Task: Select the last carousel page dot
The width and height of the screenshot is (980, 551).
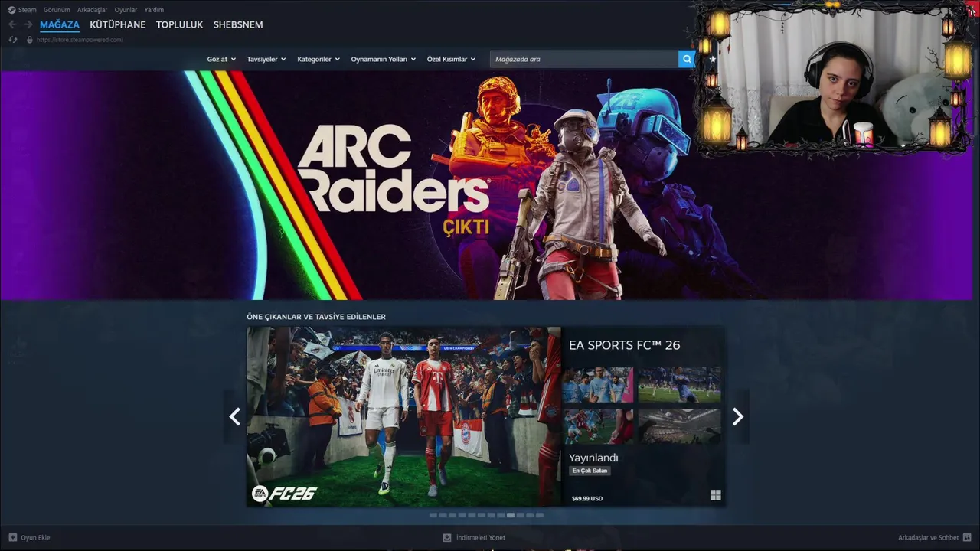Action: [540, 515]
